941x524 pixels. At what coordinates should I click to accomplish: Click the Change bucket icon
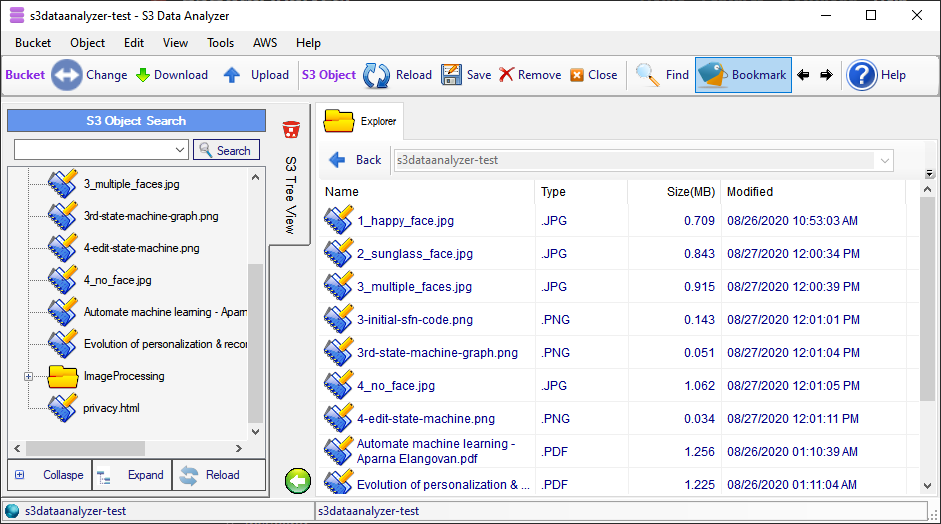click(x=66, y=75)
